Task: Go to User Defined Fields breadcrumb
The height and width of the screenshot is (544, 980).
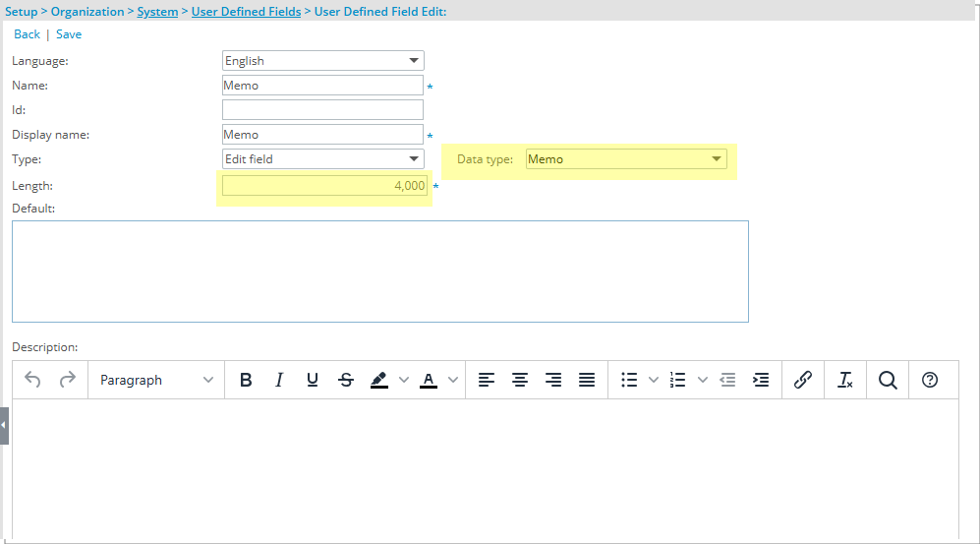Action: 246,12
